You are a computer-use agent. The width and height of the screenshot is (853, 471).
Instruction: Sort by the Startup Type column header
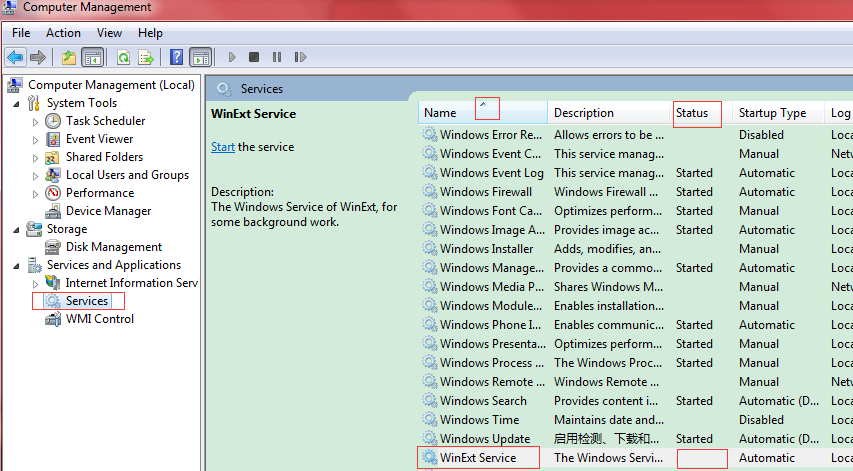point(778,113)
